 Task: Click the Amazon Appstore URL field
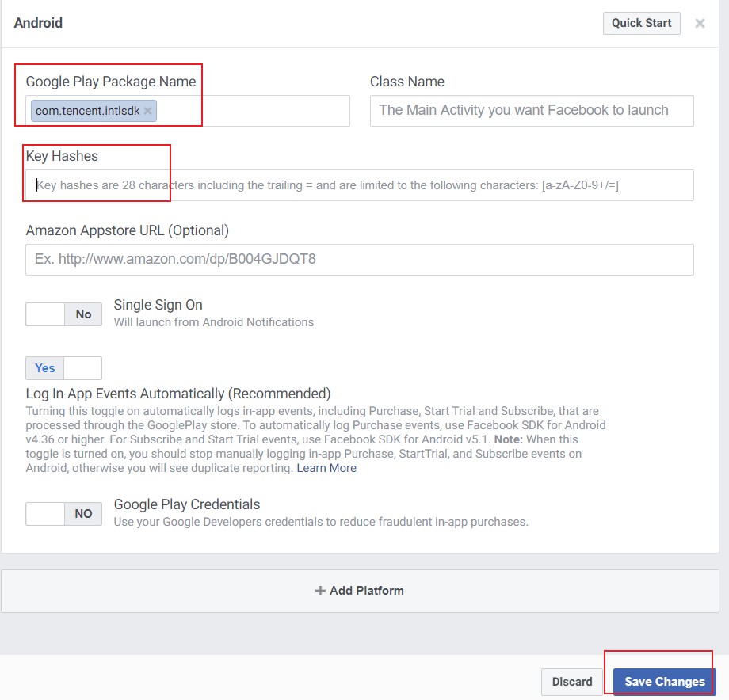361,259
